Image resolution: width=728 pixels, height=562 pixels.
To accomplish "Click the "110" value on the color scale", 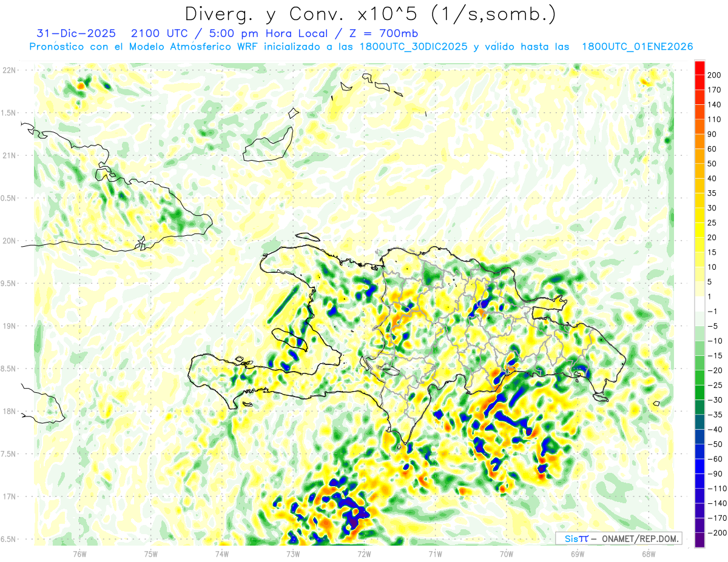I will pyautogui.click(x=714, y=119).
